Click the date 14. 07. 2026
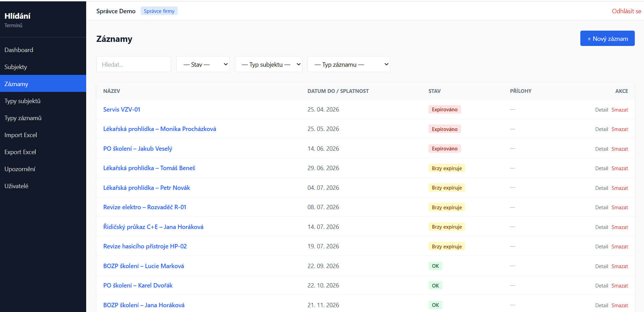The height and width of the screenshot is (312, 644). click(x=323, y=227)
